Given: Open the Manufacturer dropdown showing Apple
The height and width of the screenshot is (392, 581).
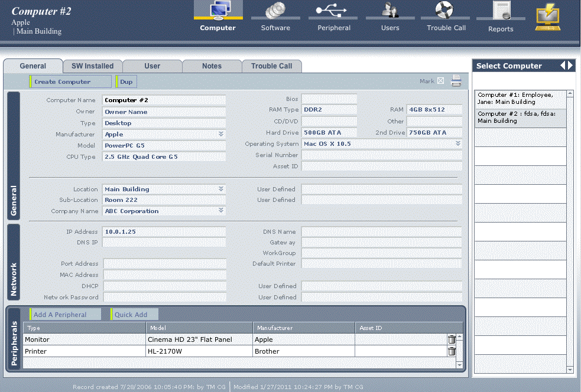Looking at the screenshot, I should 220,134.
